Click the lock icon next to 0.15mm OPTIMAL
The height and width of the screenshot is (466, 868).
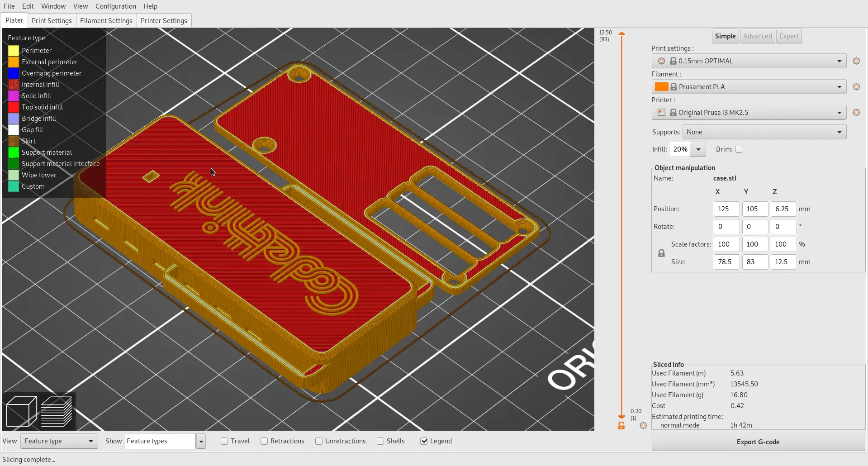tap(673, 61)
